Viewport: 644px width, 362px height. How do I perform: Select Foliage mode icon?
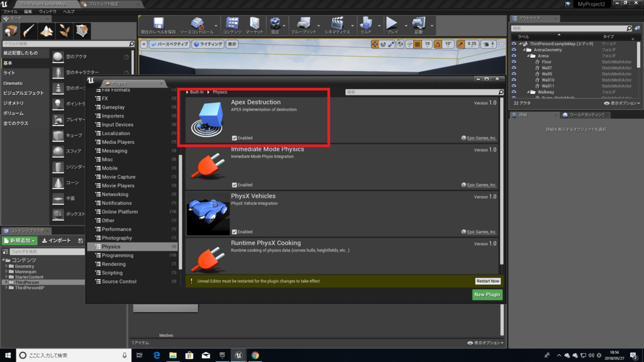coord(64,31)
